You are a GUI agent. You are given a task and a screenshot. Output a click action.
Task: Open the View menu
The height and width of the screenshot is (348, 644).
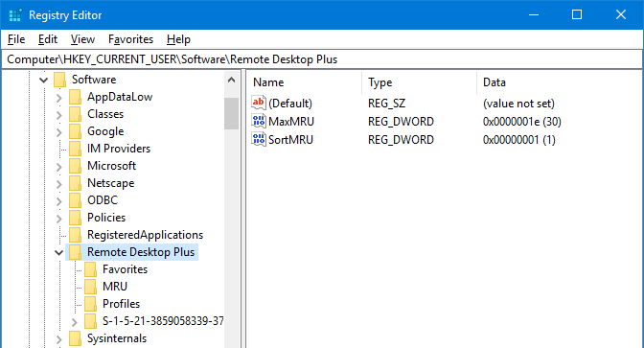[x=82, y=39]
